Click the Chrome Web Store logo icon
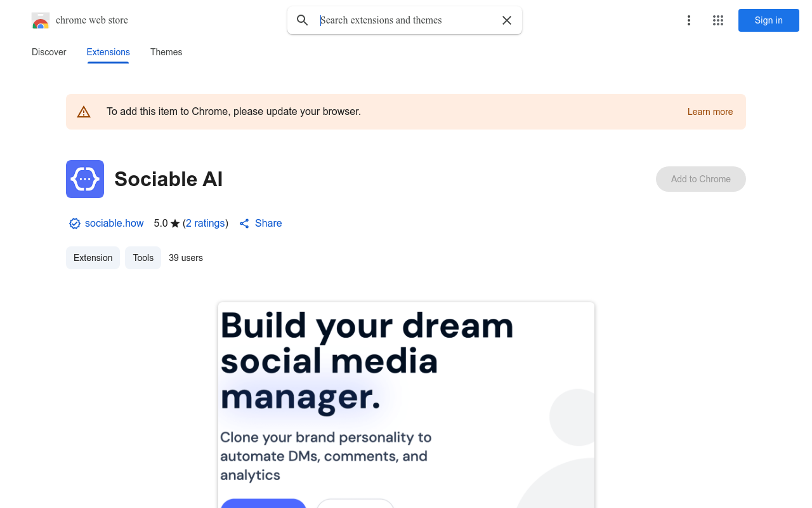This screenshot has width=812, height=508. 41,20
